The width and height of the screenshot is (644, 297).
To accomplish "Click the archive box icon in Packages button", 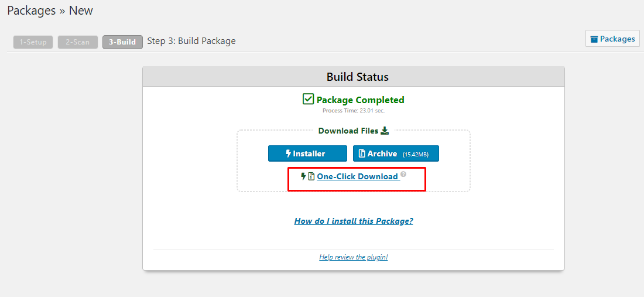I will coord(594,39).
